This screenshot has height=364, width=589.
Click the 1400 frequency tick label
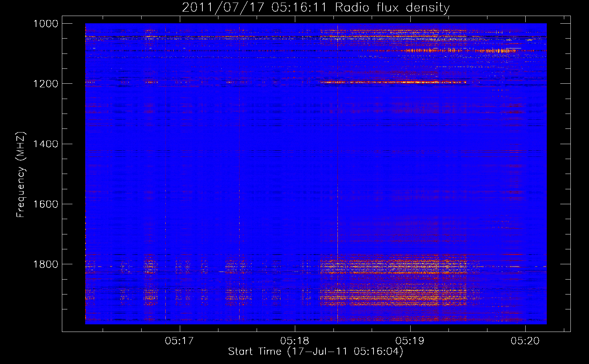point(46,144)
